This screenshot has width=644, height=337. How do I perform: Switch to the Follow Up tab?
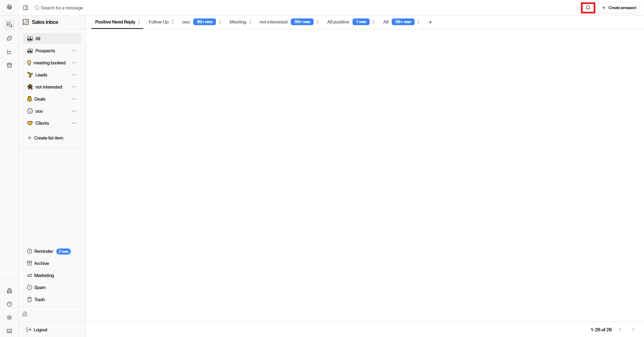coord(159,22)
